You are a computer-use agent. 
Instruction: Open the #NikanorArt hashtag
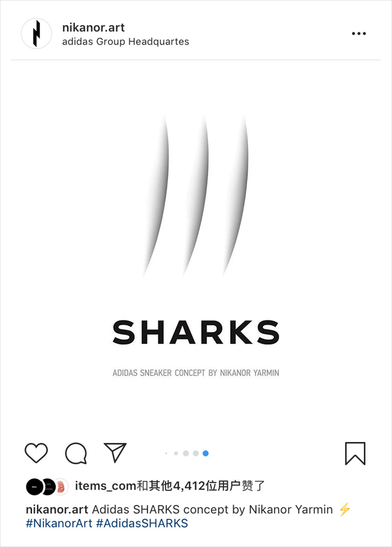coord(59,523)
